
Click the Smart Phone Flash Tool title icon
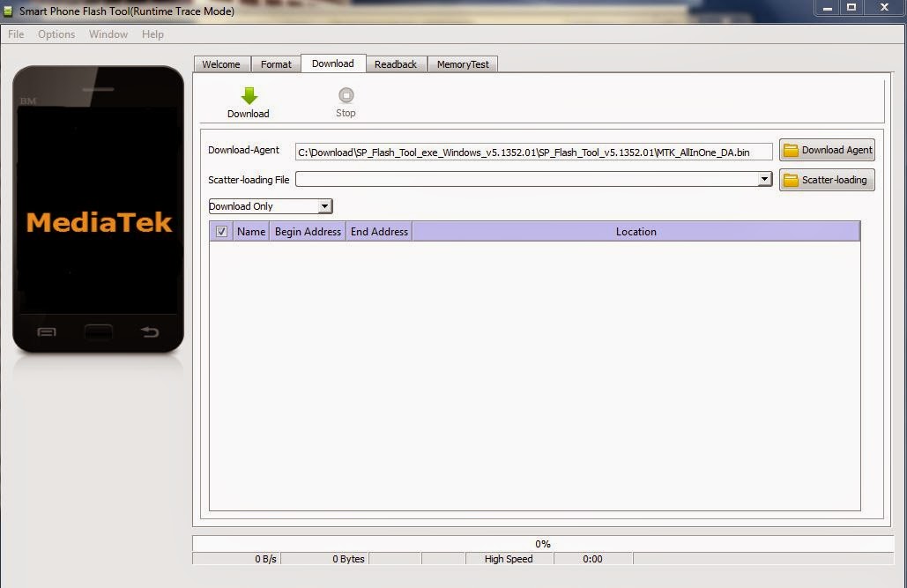click(8, 11)
